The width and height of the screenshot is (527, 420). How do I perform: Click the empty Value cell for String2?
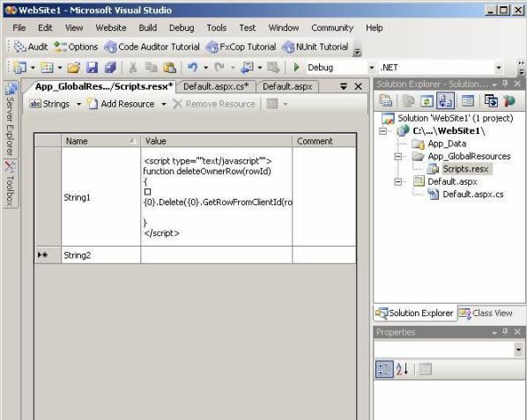tap(217, 254)
